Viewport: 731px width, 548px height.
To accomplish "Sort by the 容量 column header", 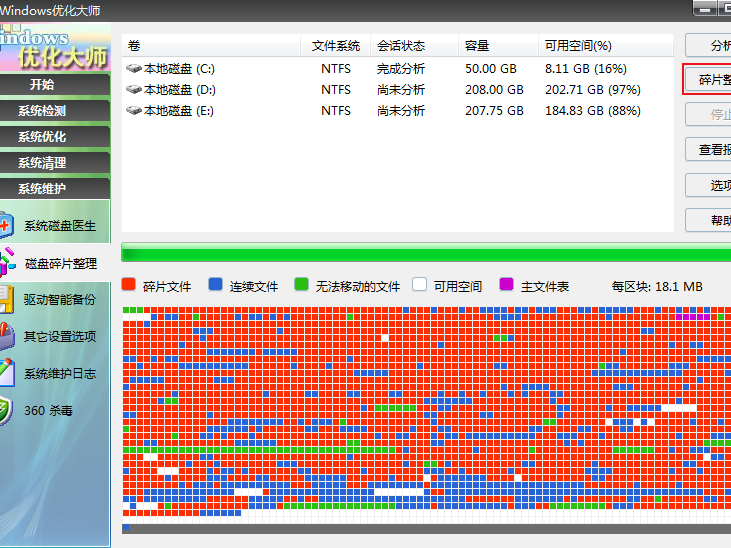I will [x=498, y=46].
